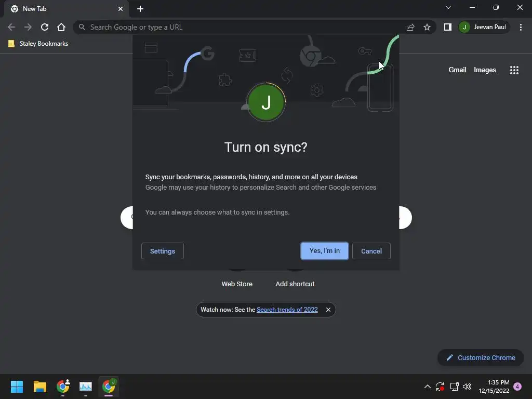532x399 pixels.
Task: Open the Staley Bookmarks folder
Action: (x=38, y=44)
